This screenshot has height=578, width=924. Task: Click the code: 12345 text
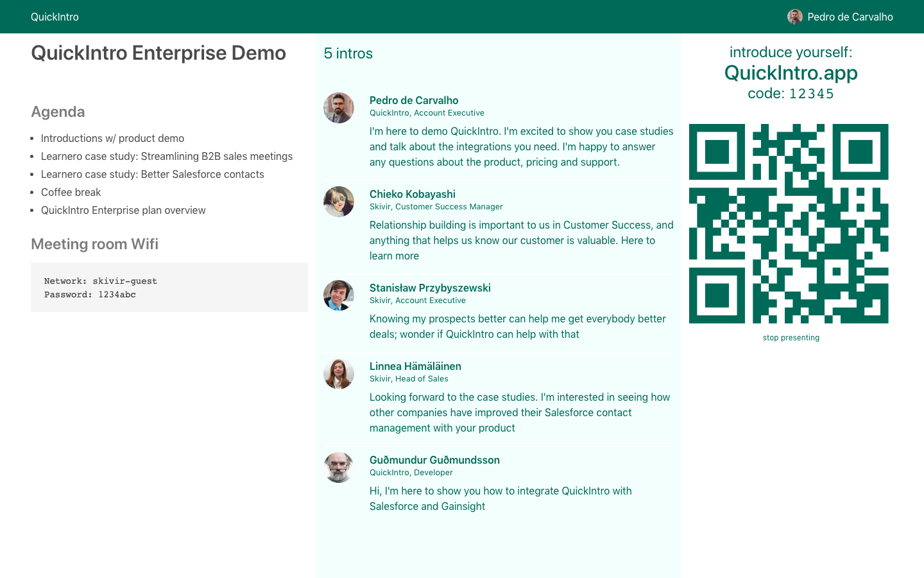tap(791, 94)
